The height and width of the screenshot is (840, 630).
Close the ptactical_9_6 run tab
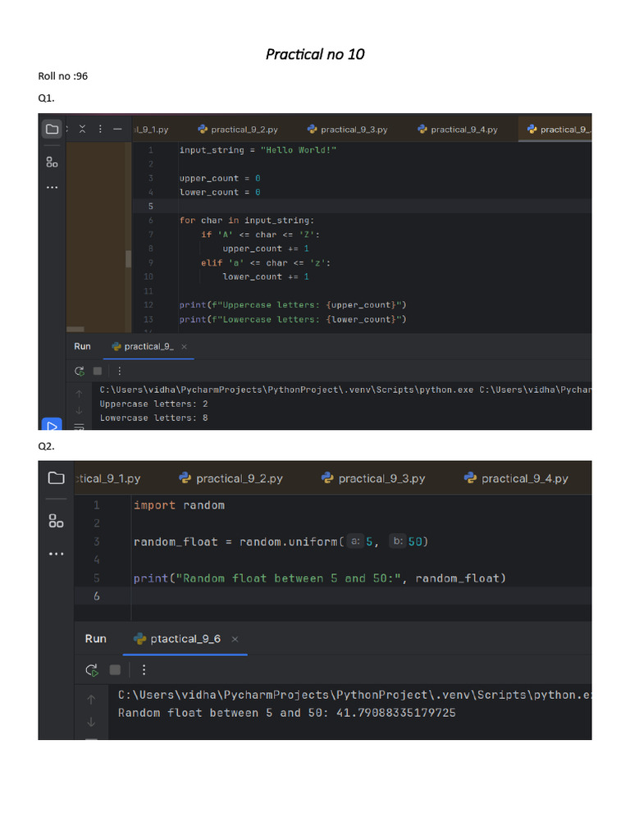[235, 639]
